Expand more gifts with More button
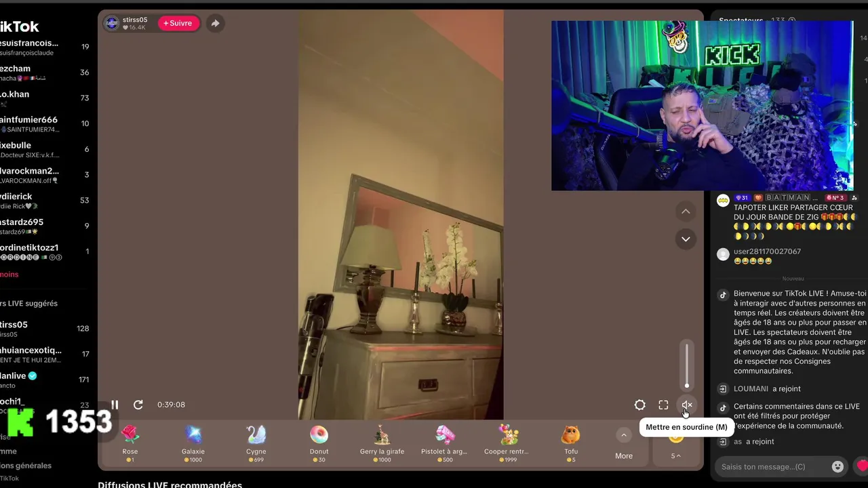 tap(624, 444)
